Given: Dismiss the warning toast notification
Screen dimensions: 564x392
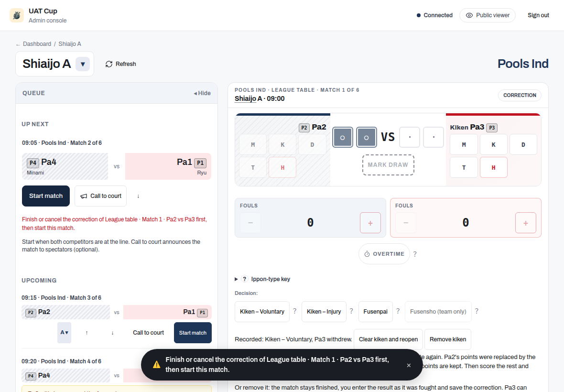Looking at the screenshot, I should pos(409,365).
